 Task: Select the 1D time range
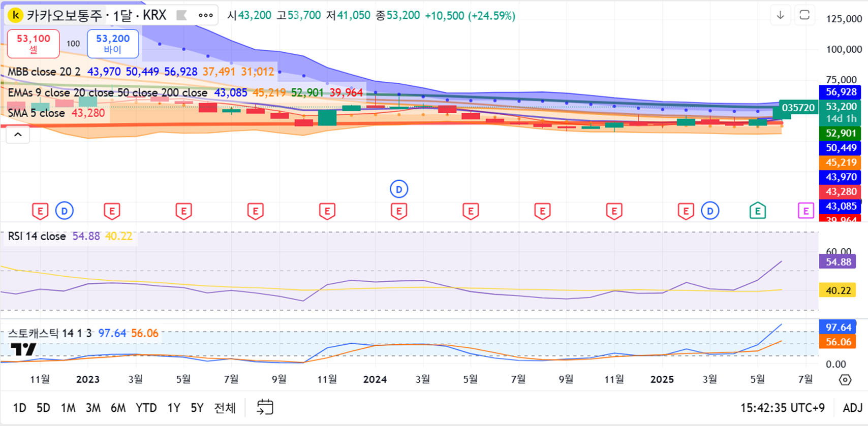[x=19, y=408]
